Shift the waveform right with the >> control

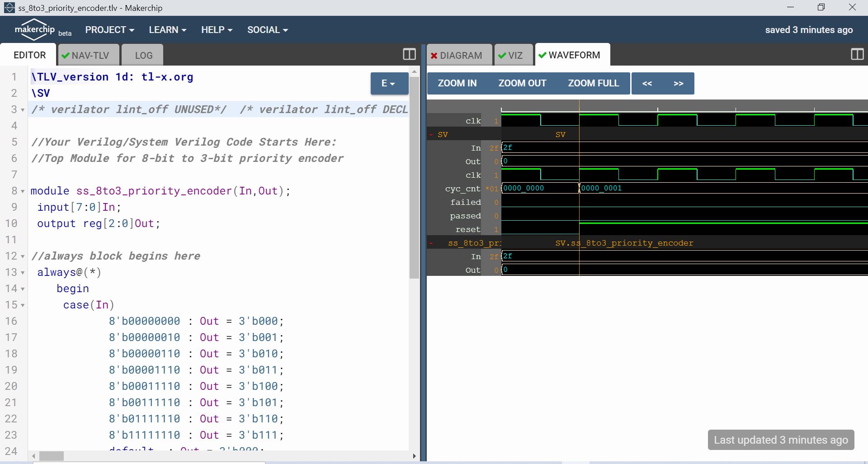pyautogui.click(x=678, y=83)
